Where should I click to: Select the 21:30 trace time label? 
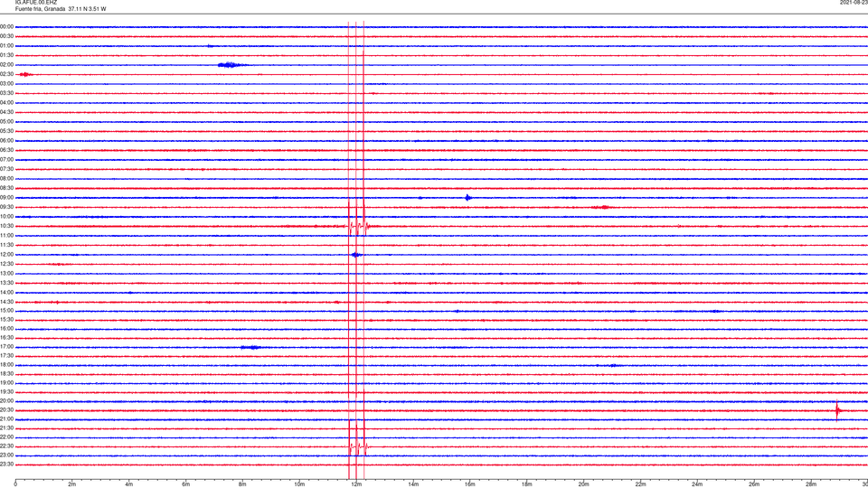pyautogui.click(x=7, y=428)
